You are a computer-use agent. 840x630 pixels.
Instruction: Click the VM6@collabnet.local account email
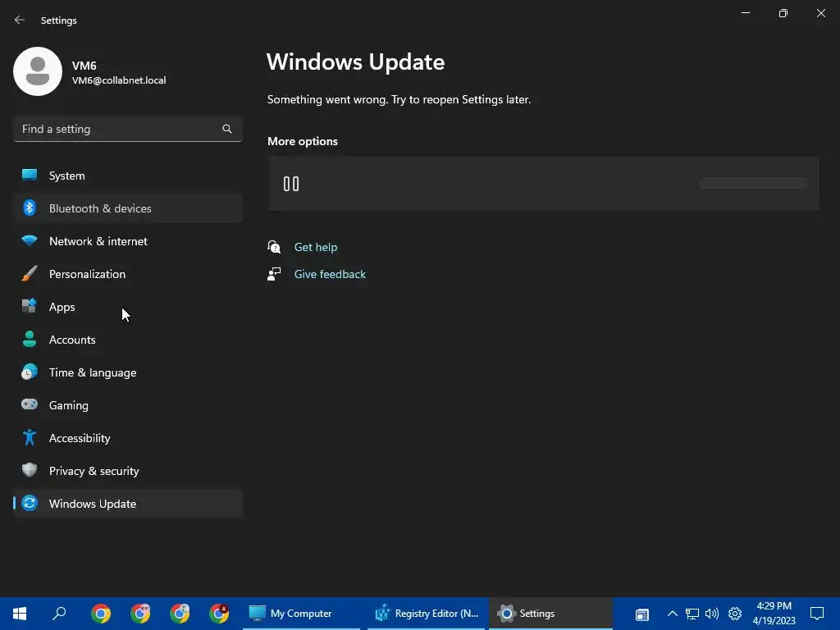click(x=119, y=80)
